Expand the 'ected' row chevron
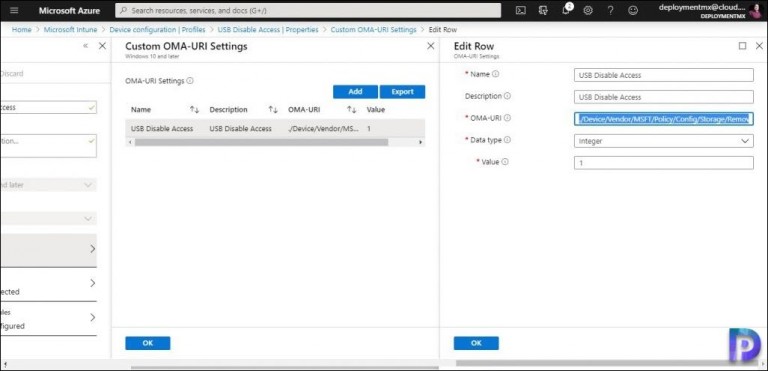The image size is (768, 371). coord(93,283)
